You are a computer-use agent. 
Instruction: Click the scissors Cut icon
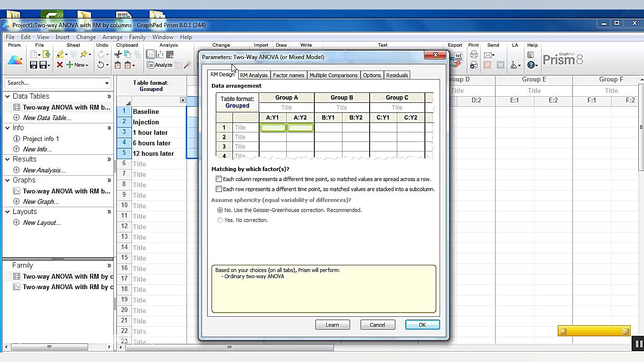(x=118, y=54)
